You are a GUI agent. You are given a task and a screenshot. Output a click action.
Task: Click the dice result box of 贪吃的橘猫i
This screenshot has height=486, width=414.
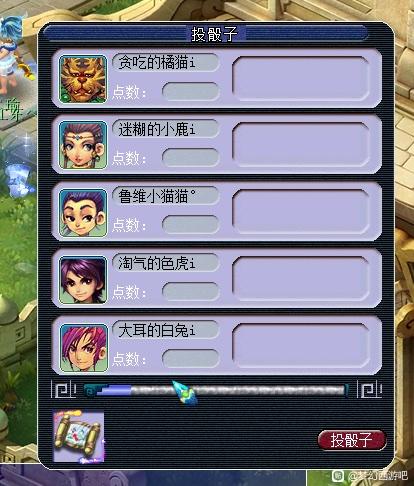[x=301, y=79]
